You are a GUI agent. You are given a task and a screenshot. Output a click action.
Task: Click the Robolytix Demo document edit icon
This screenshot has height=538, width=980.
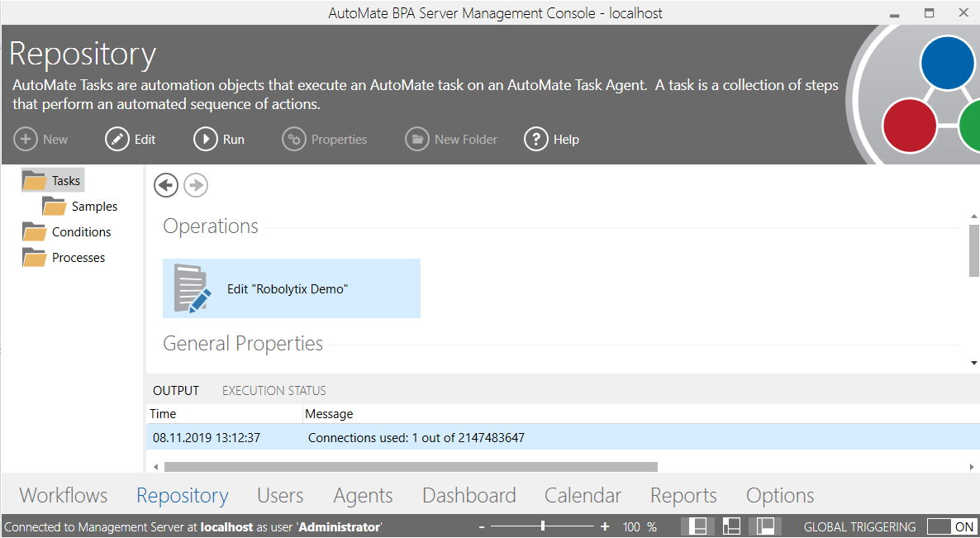[193, 288]
